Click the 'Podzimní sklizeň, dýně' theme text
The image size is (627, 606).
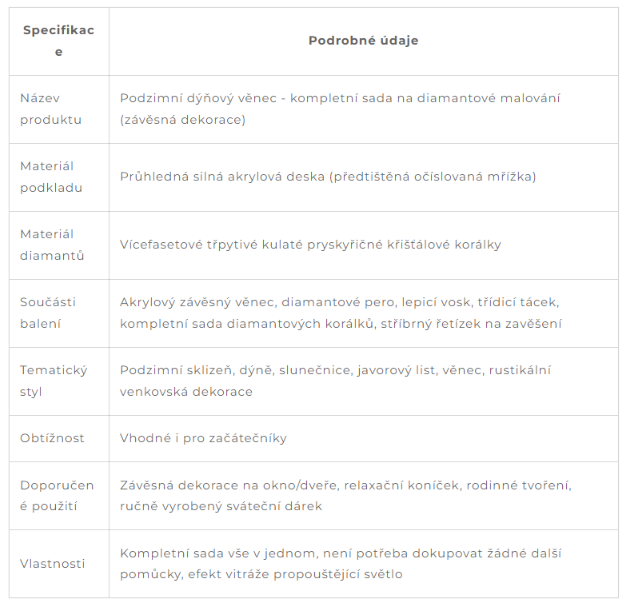click(x=197, y=370)
